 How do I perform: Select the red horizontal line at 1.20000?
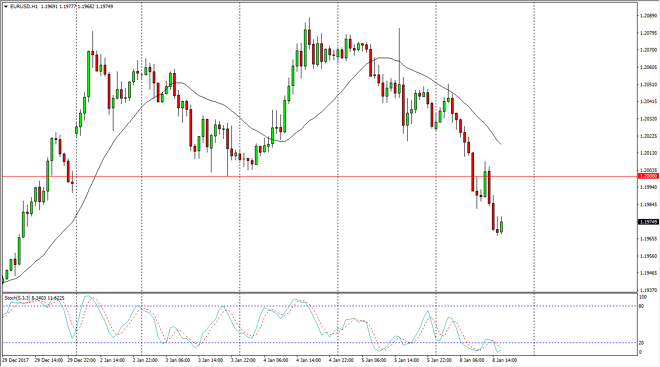click(320, 176)
